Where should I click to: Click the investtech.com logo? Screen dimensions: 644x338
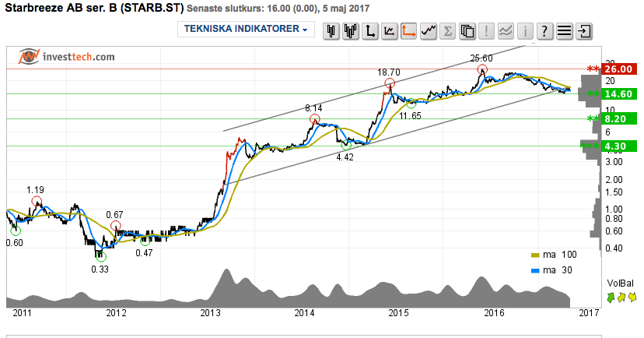coord(67,57)
